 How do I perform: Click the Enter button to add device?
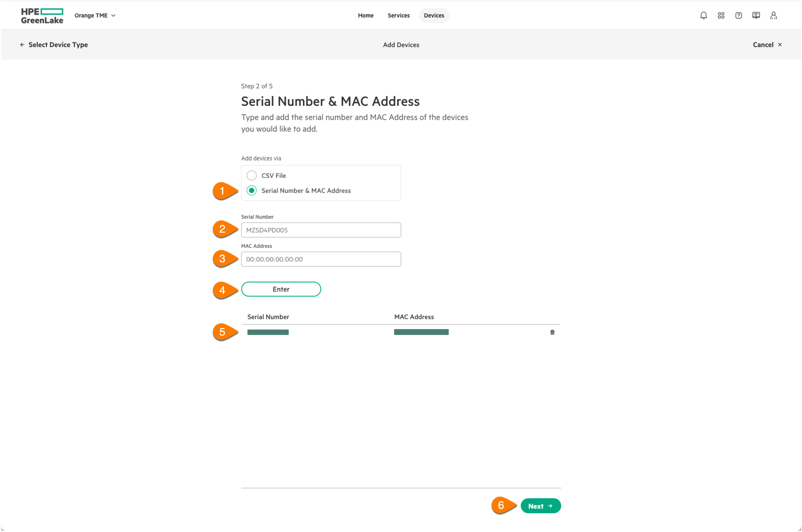pos(281,289)
